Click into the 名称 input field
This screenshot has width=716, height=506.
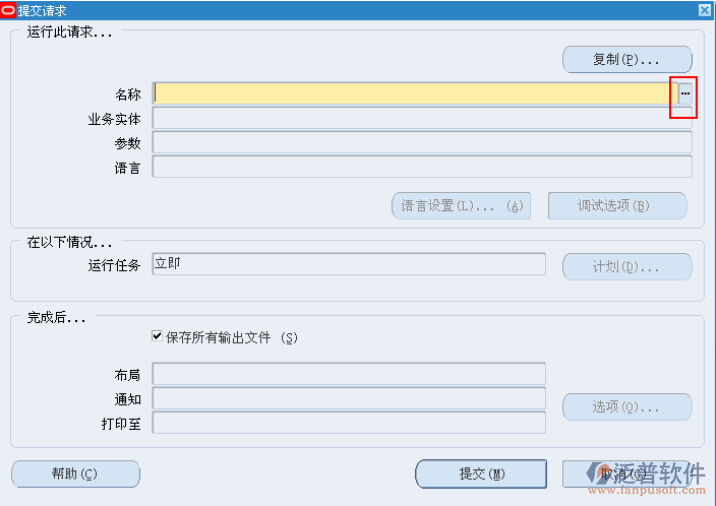[x=414, y=93]
